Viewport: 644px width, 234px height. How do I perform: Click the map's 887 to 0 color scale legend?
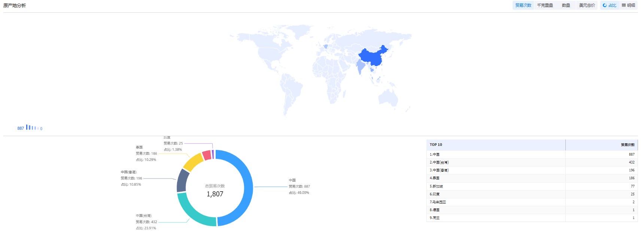[30, 128]
